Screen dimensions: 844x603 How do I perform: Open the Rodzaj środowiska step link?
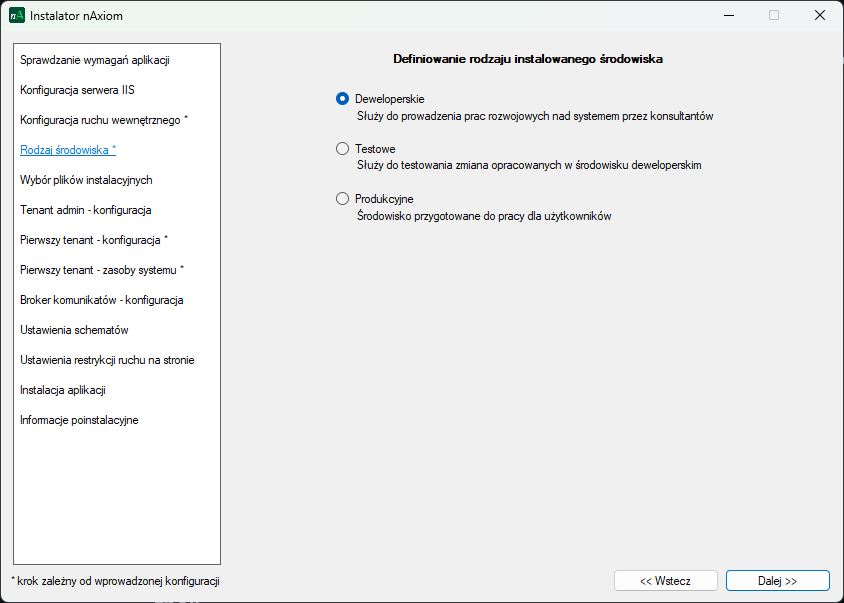click(x=68, y=150)
